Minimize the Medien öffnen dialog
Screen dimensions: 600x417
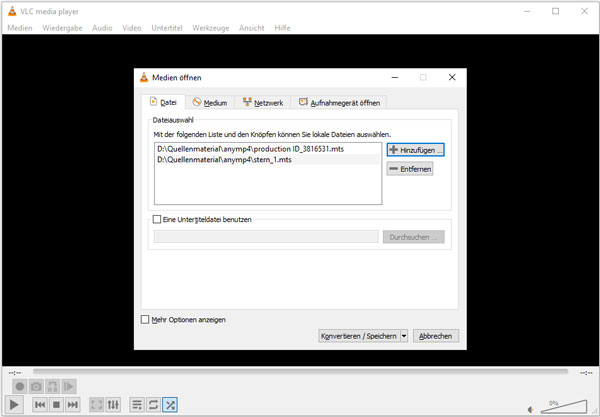point(395,77)
